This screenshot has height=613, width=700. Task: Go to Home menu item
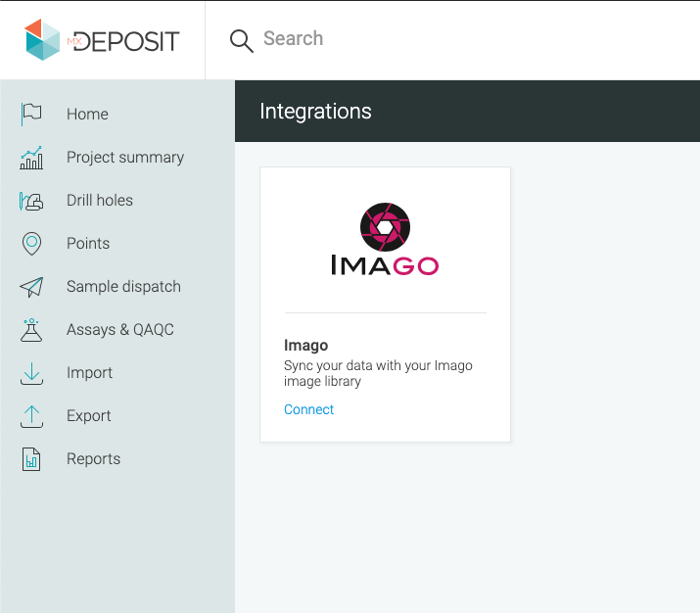tap(87, 114)
